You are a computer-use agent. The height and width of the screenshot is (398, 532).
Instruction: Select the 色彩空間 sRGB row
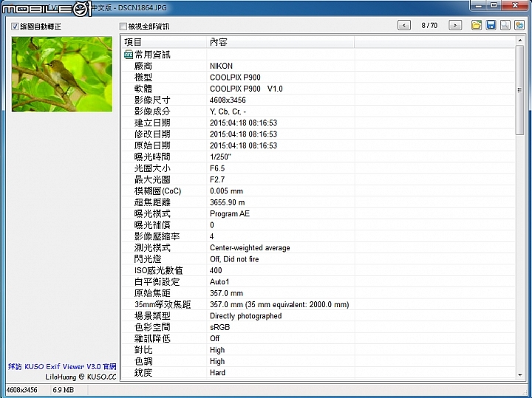318,327
